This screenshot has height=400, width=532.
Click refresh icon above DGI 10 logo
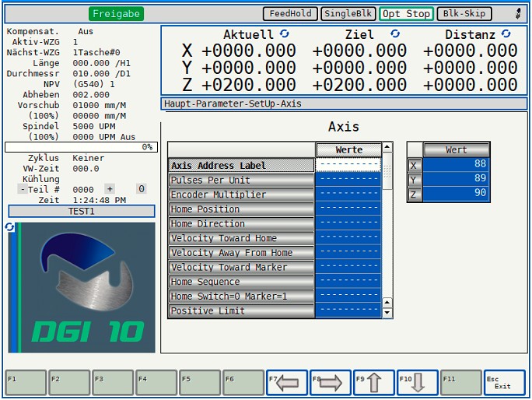[x=9, y=226]
